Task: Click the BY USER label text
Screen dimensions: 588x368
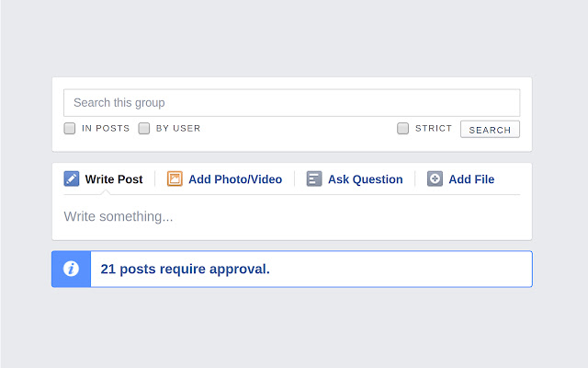Action: point(178,129)
